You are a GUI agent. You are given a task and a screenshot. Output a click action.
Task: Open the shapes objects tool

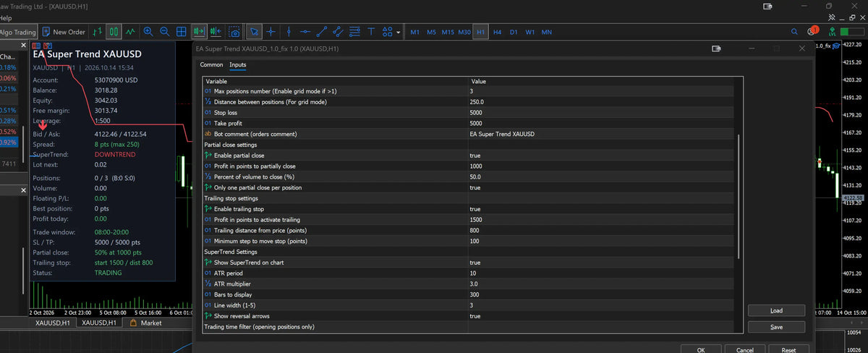(388, 32)
